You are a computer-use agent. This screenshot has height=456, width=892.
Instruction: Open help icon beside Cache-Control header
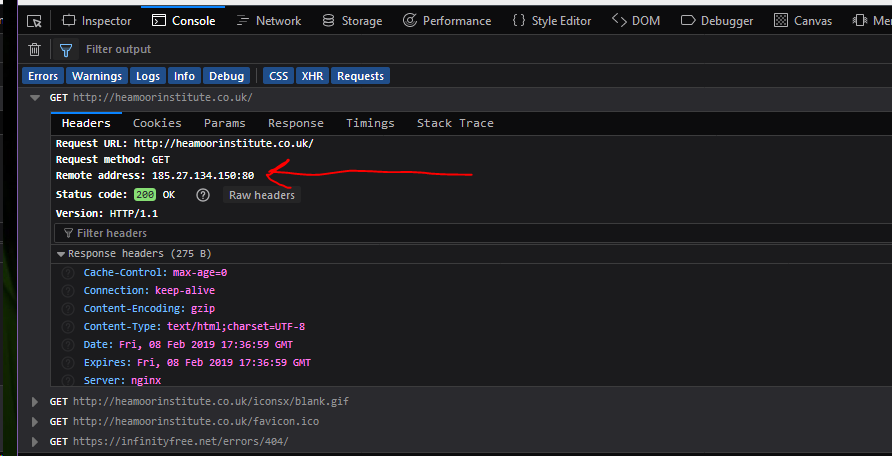pyautogui.click(x=68, y=273)
